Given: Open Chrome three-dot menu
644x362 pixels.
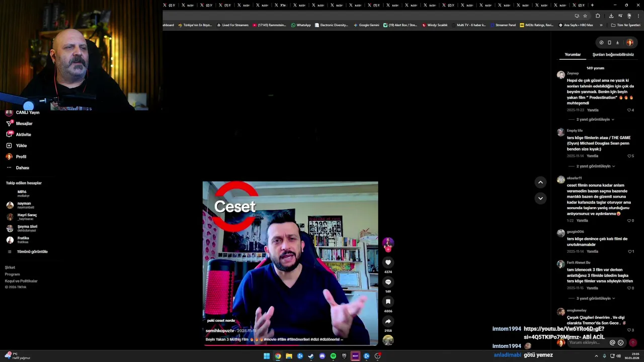Looking at the screenshot, I should (x=638, y=16).
